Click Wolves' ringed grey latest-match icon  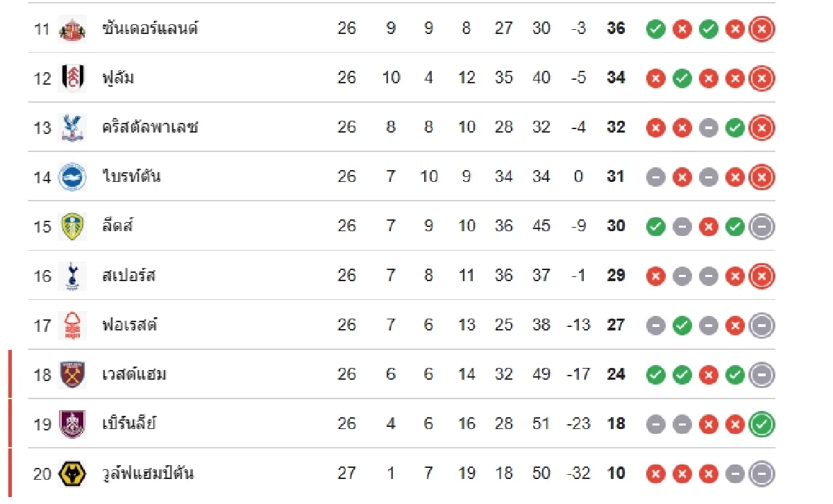[762, 473]
